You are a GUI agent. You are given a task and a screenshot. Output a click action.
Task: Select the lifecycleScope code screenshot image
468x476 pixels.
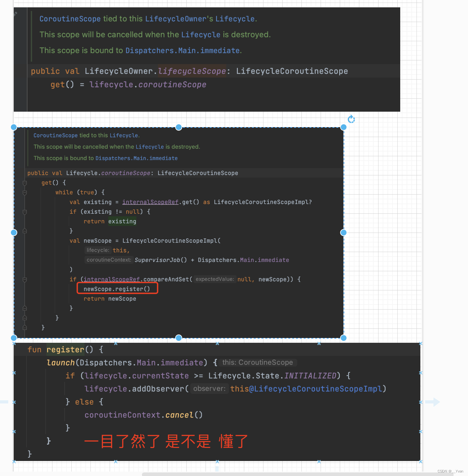(x=207, y=59)
